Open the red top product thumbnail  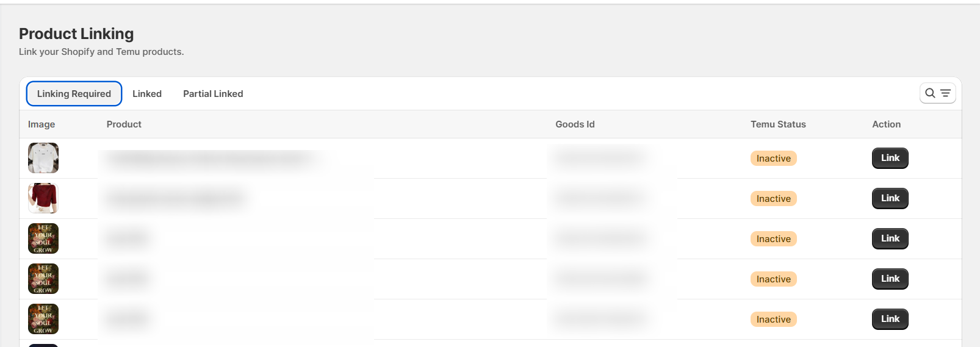pos(43,198)
